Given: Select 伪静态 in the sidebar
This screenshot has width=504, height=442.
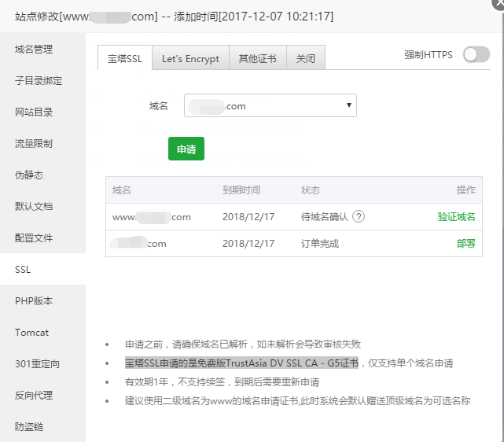Looking at the screenshot, I should click(42, 175).
